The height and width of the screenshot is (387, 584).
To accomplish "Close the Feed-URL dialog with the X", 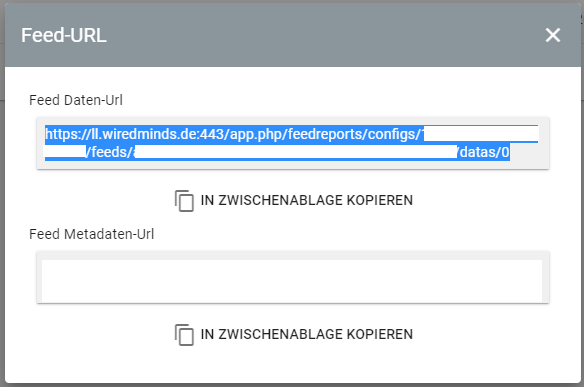I will (553, 35).
